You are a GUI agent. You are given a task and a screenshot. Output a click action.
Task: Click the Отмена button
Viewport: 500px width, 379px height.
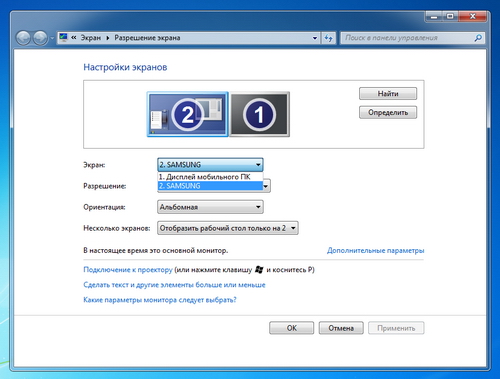(x=341, y=328)
